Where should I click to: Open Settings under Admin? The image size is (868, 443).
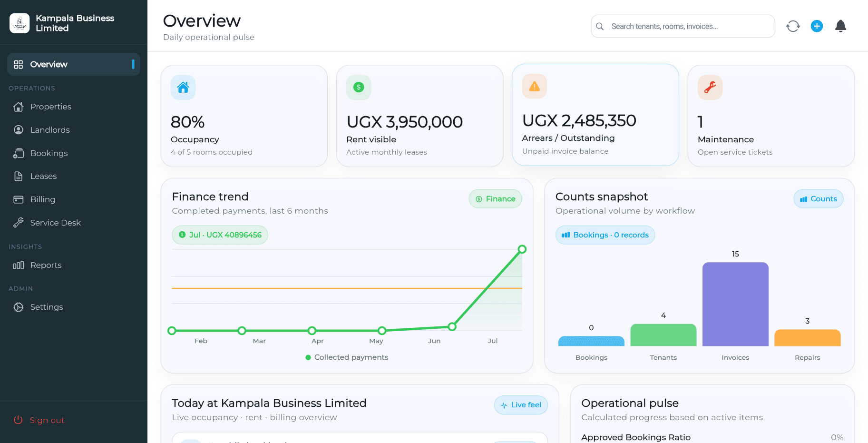pyautogui.click(x=74, y=307)
